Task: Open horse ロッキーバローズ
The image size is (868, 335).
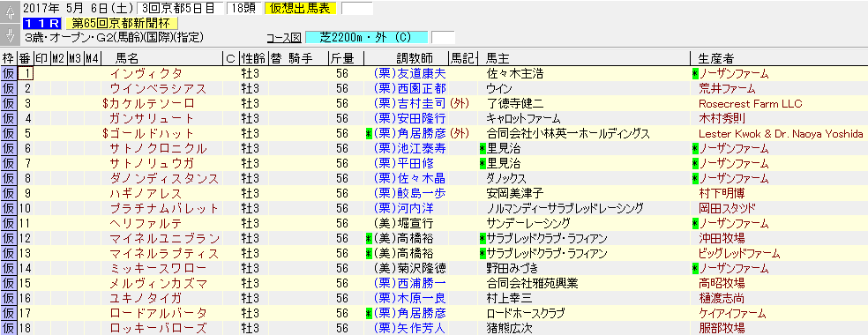Action: point(158,328)
